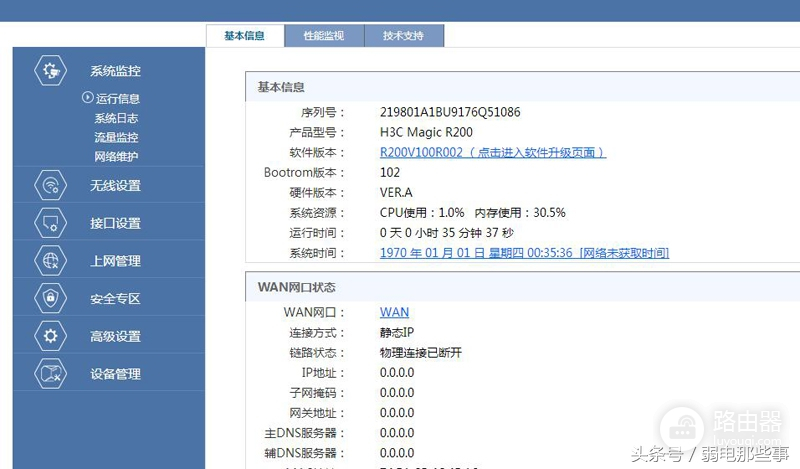Image resolution: width=800 pixels, height=469 pixels.
Task: Expand the 设备管理 menu section
Action: (x=115, y=374)
